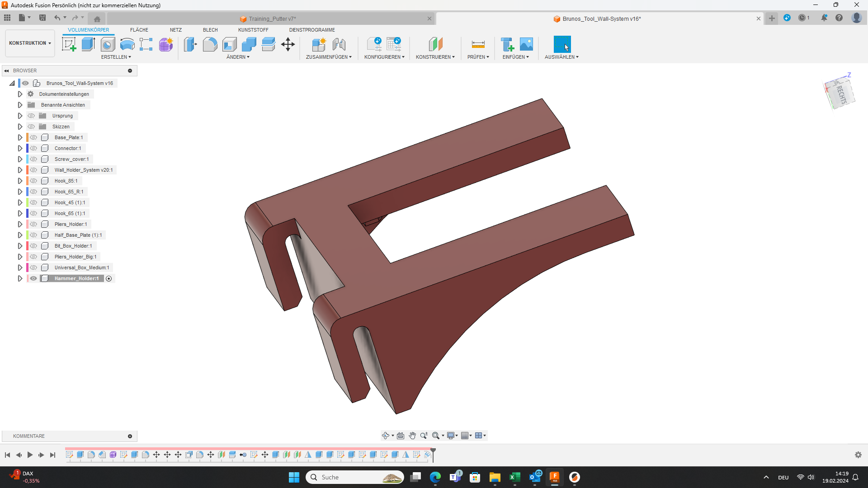Make the Ursprung folder visible
The image size is (868, 488).
pyautogui.click(x=31, y=116)
